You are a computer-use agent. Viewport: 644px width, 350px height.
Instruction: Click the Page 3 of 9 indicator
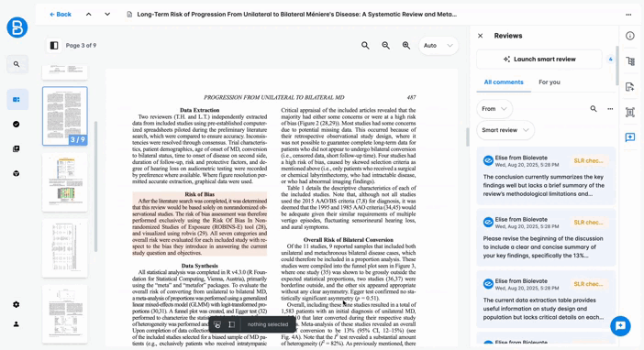pos(81,46)
